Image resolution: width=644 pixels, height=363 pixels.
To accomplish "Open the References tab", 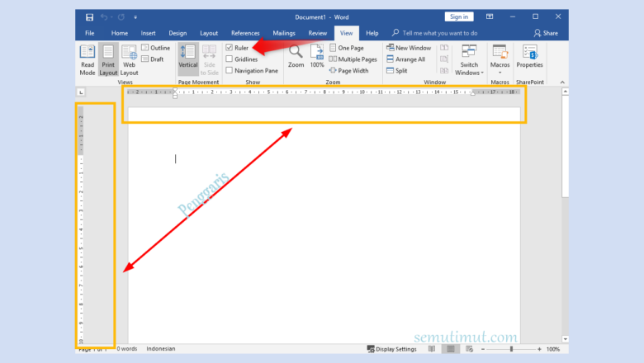I will 245,33.
